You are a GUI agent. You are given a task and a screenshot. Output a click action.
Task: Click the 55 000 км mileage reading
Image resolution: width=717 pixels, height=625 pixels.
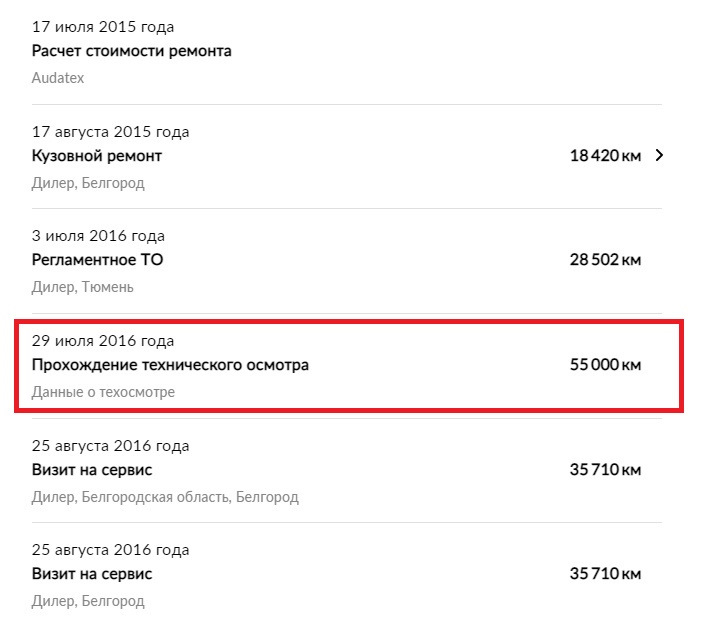(605, 365)
